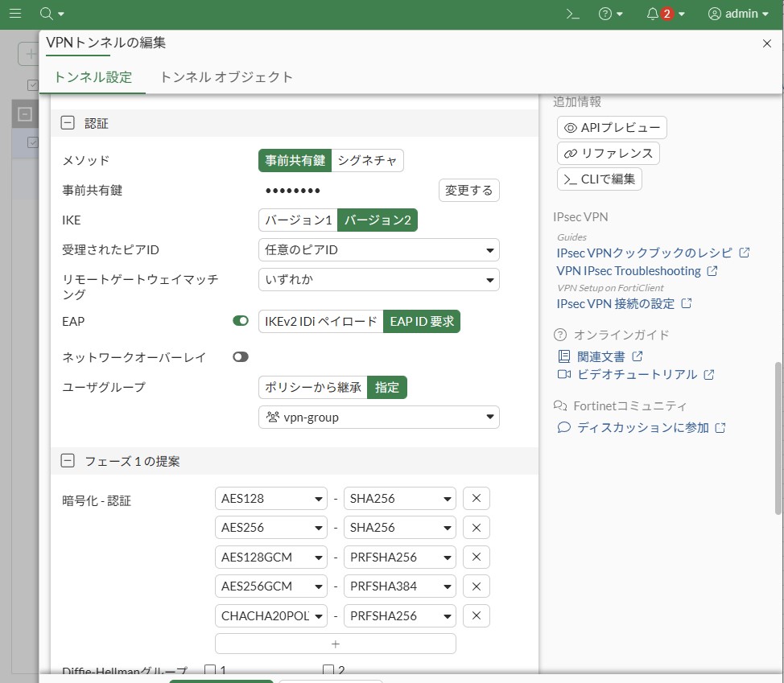Check Diffie-Hellman group 1 checkbox
Screen dimensions: 784x683
[210, 670]
